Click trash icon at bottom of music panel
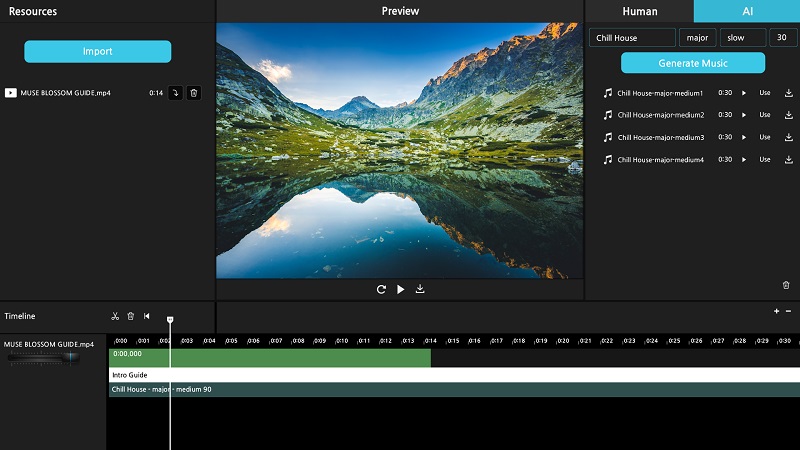Viewport: 800px width, 450px height. (x=786, y=285)
